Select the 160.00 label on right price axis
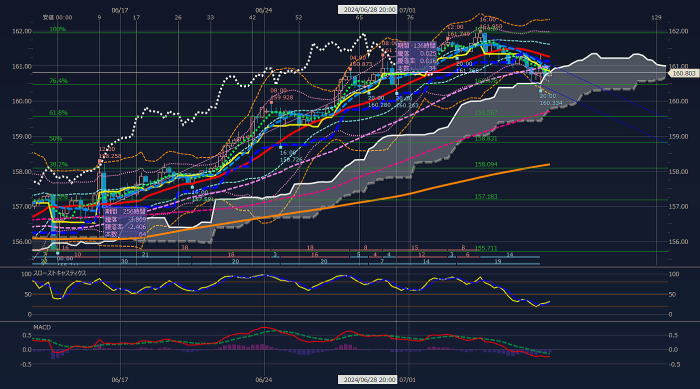Image resolution: width=700 pixels, height=389 pixels. pos(678,101)
